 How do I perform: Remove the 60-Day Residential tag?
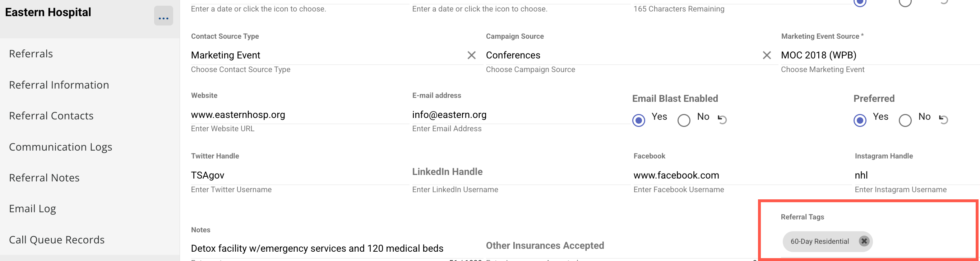[x=864, y=241]
